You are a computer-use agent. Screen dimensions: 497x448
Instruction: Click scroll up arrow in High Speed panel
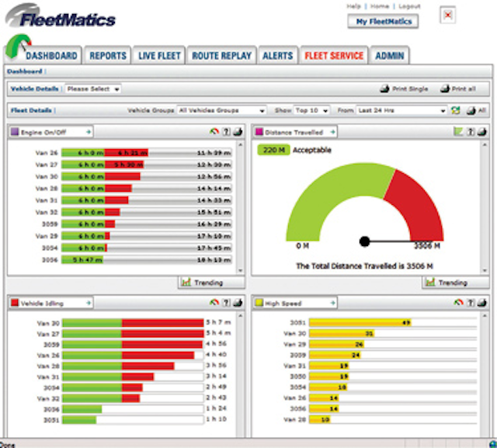485,315
